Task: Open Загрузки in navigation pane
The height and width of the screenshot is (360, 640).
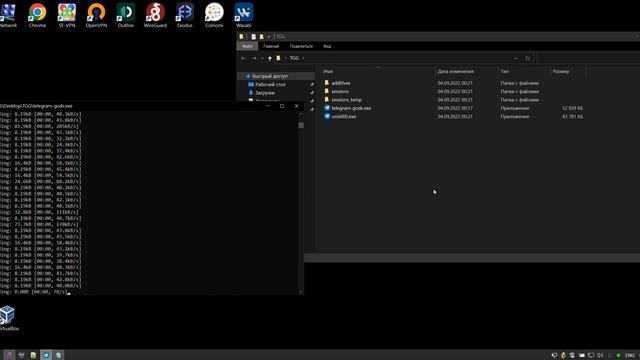Action: [x=264, y=93]
